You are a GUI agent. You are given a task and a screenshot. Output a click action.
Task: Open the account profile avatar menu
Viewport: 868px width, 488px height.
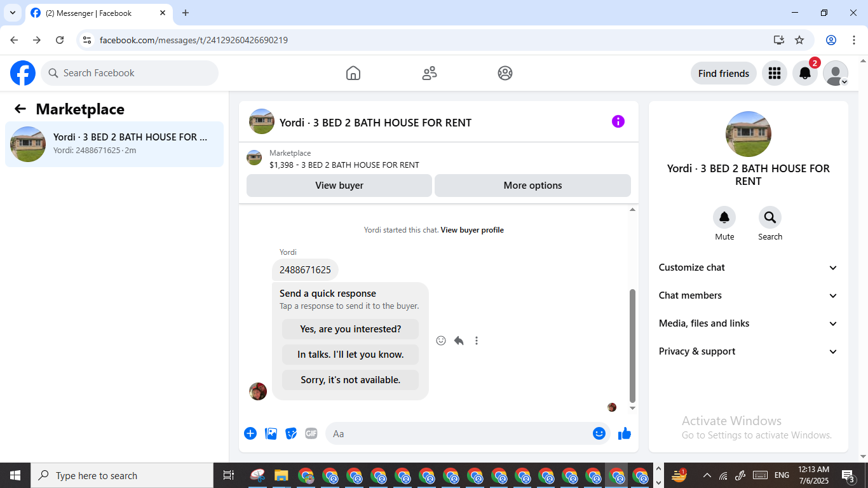835,73
